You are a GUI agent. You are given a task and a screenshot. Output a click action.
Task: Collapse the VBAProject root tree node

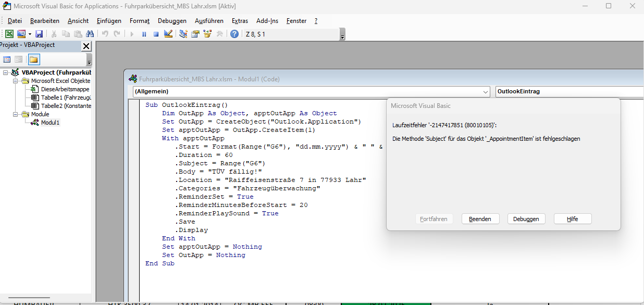tap(6, 72)
